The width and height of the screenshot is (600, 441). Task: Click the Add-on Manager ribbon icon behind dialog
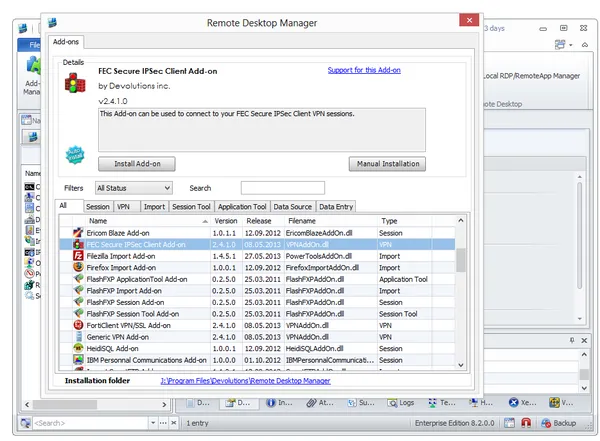click(x=33, y=65)
